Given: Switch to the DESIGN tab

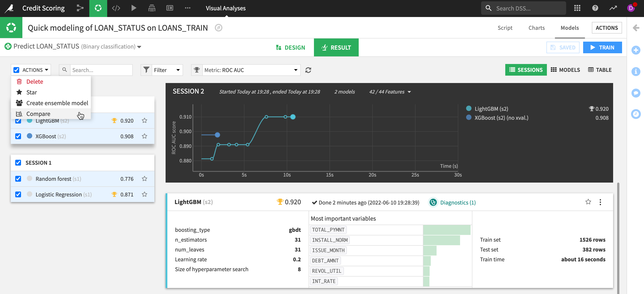Looking at the screenshot, I should pos(290,47).
